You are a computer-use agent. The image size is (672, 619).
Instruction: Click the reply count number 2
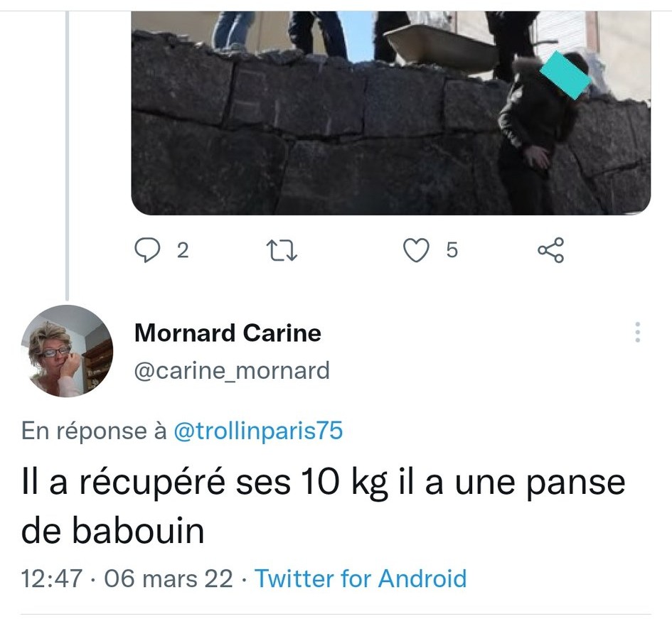(183, 250)
